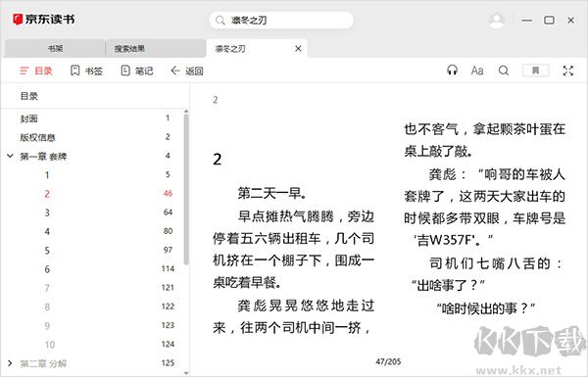Click the contents scrollbar up arrow
Screen dimensions: 588x377
(x=186, y=112)
